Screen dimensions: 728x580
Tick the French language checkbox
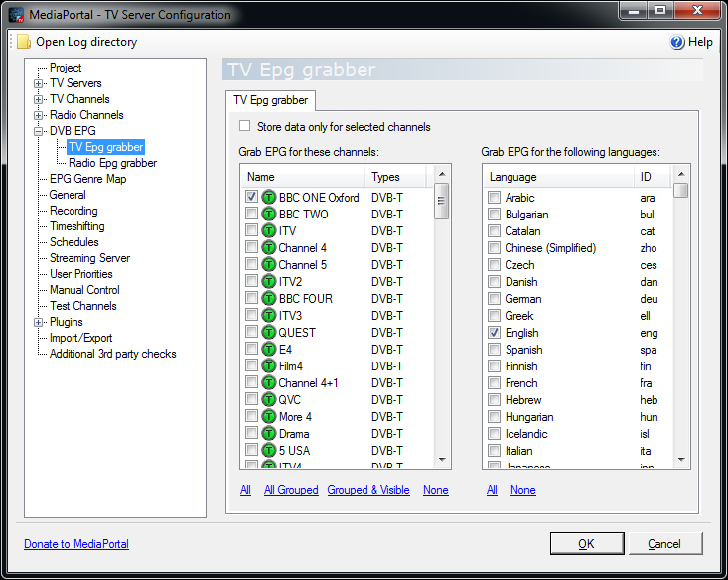coord(494,383)
